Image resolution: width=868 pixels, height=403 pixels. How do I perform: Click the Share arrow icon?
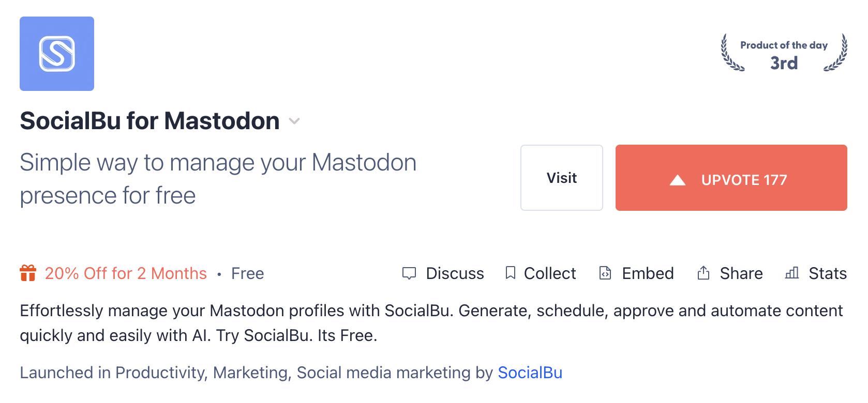coord(704,273)
